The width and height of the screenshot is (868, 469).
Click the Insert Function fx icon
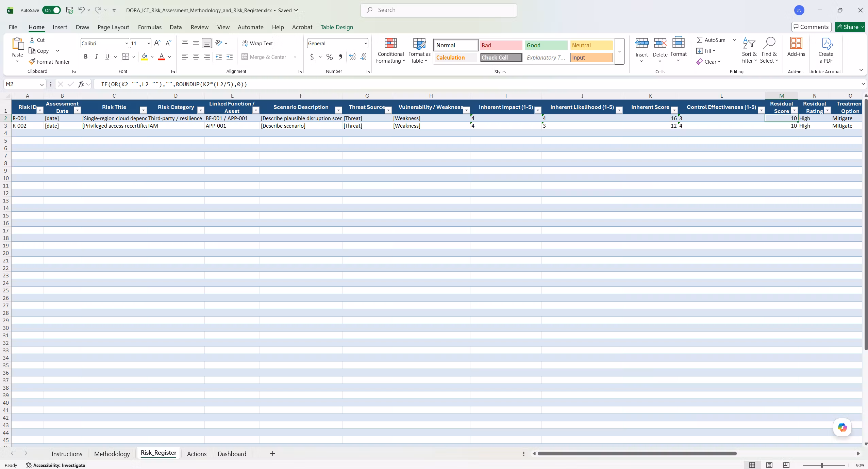click(81, 84)
